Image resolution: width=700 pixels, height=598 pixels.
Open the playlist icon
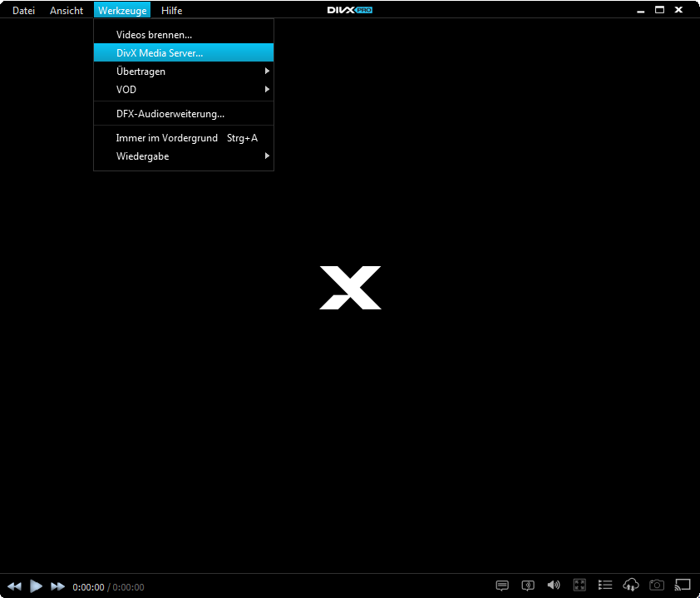pyautogui.click(x=605, y=585)
